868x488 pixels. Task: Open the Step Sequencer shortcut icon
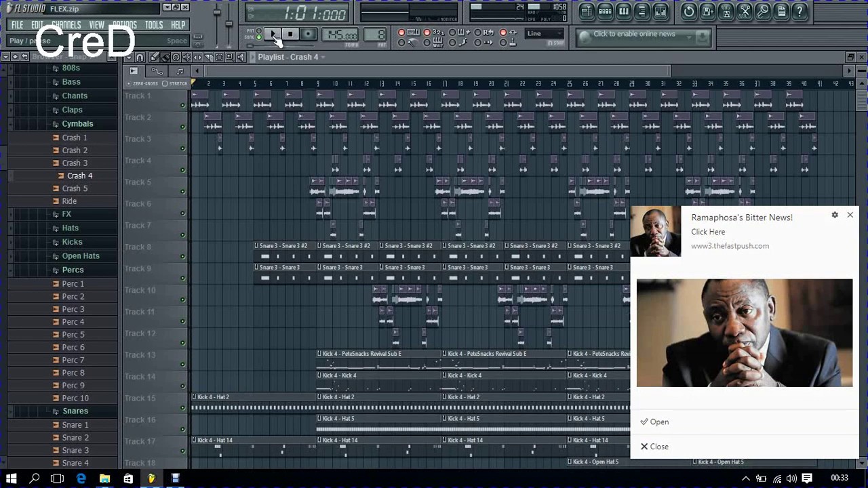(605, 12)
